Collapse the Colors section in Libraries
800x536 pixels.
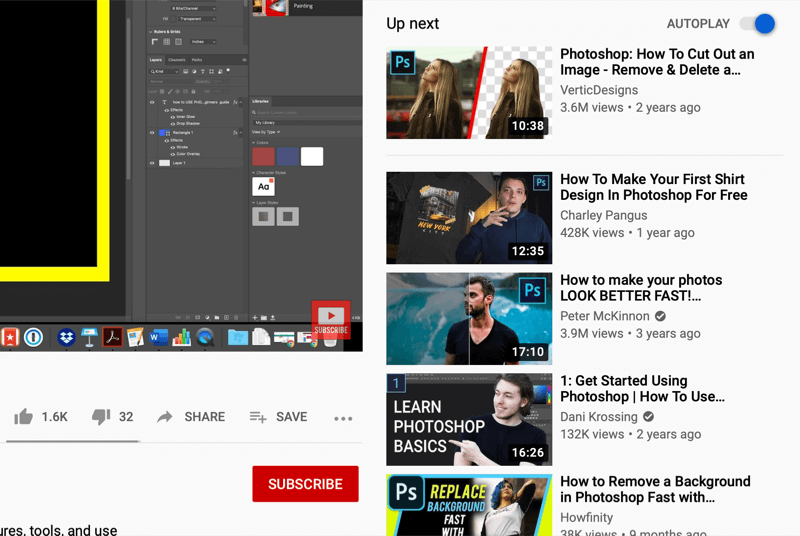(254, 143)
